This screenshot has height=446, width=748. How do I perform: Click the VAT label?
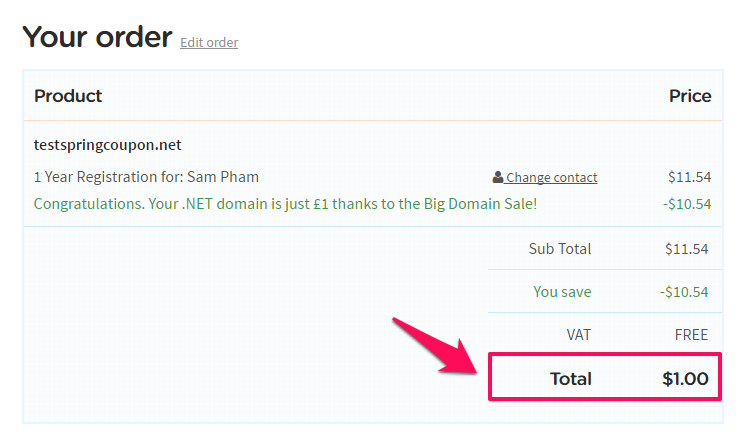(579, 335)
